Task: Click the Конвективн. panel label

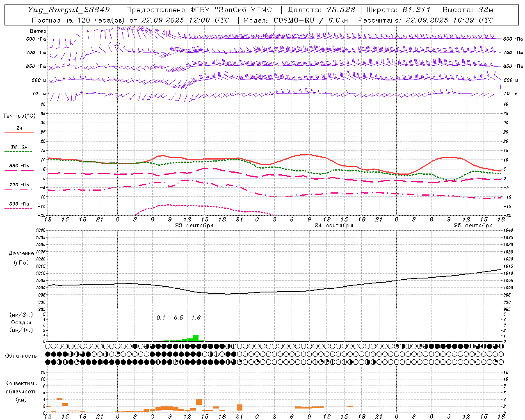Action: [x=21, y=383]
